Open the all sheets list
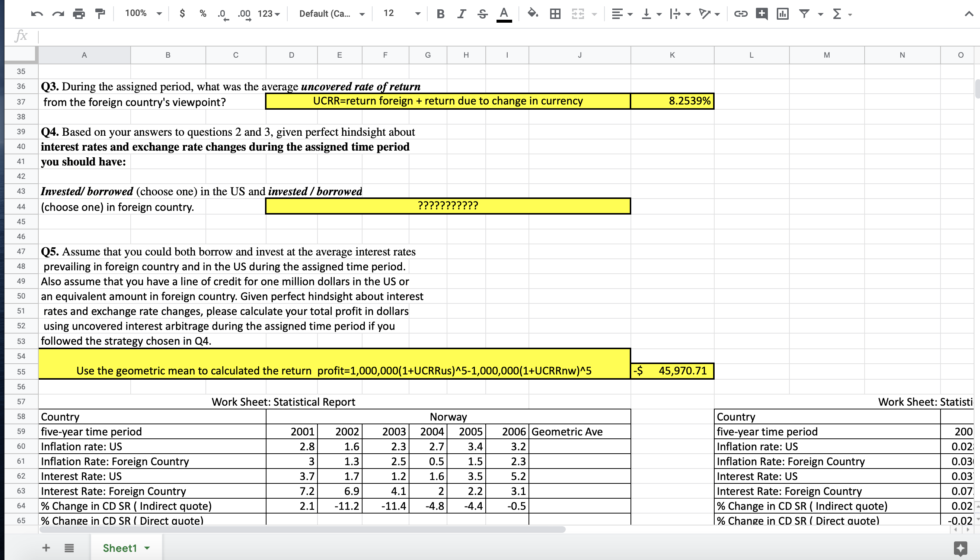The image size is (980, 560). click(69, 548)
